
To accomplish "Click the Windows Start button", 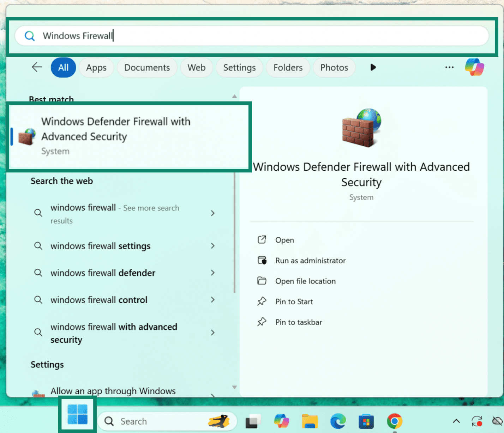I will point(77,414).
